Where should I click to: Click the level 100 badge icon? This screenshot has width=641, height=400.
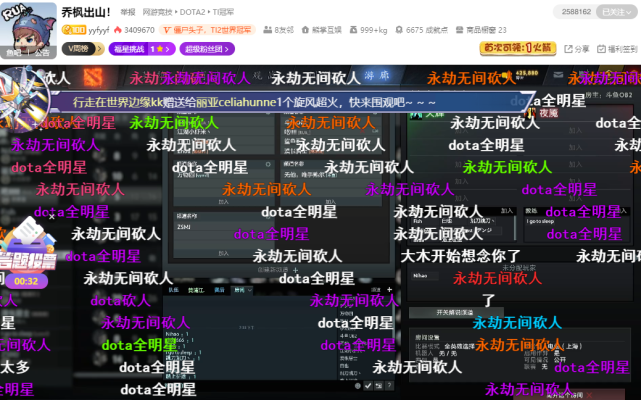[x=74, y=30]
